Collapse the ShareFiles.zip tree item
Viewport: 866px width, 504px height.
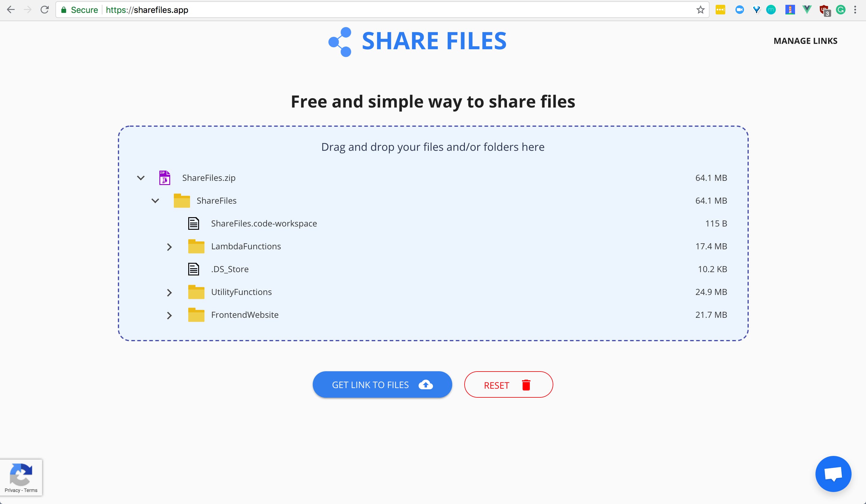140,177
